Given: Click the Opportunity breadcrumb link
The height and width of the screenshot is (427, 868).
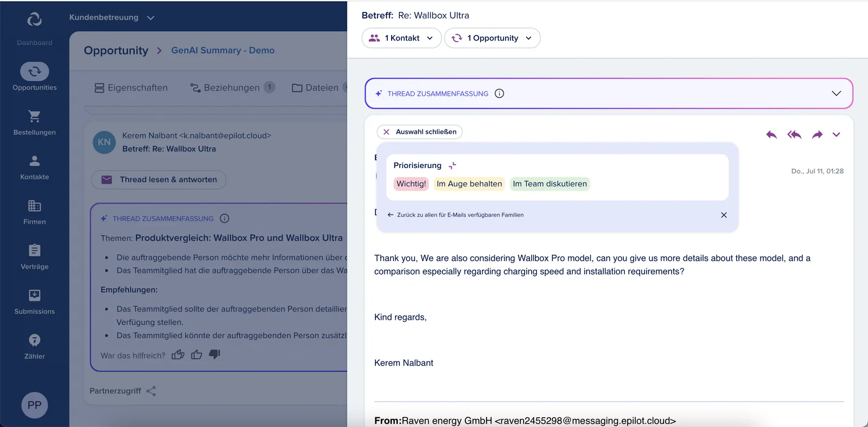Looking at the screenshot, I should pyautogui.click(x=116, y=50).
